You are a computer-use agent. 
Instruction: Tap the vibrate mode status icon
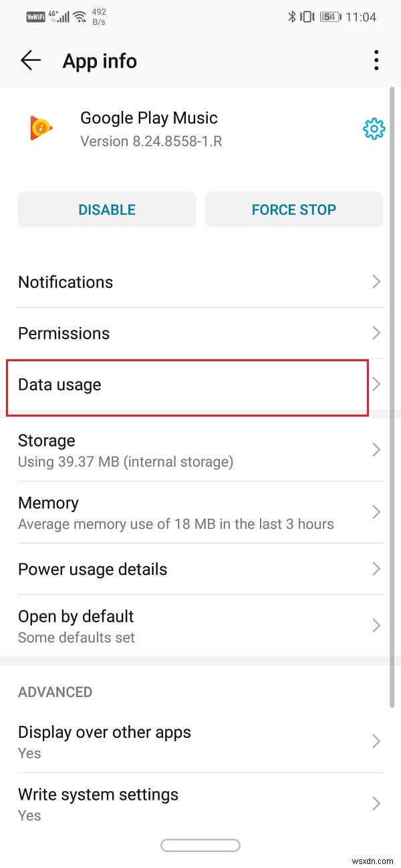click(x=307, y=16)
